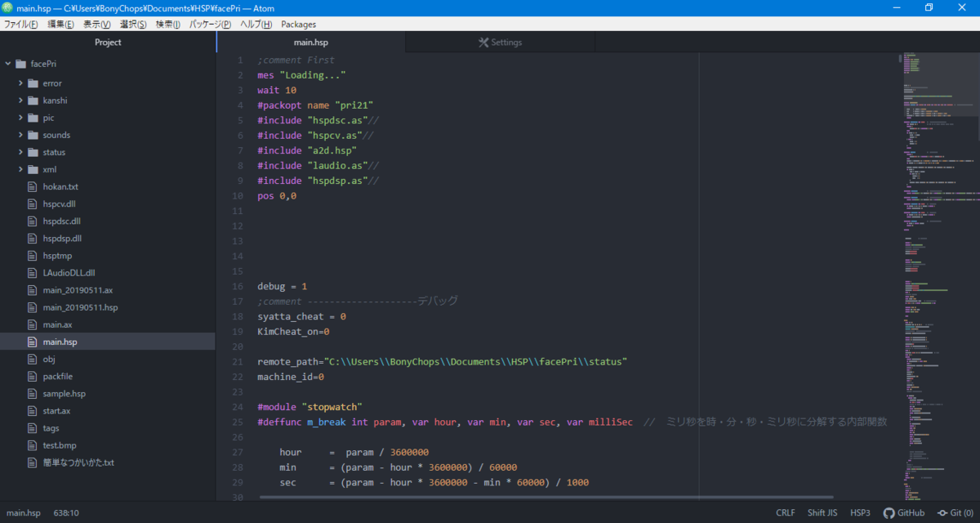Click CRLF line ending selector
The width and height of the screenshot is (980, 523).
786,513
